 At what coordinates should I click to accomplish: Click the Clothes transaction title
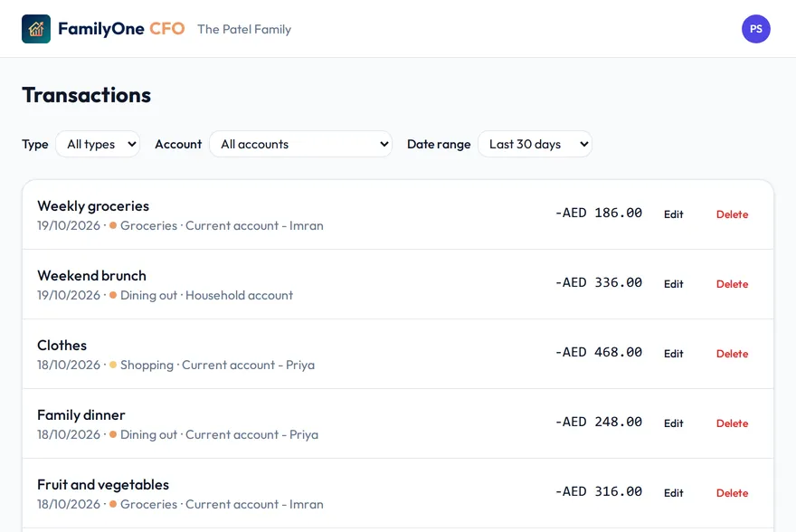[62, 346]
